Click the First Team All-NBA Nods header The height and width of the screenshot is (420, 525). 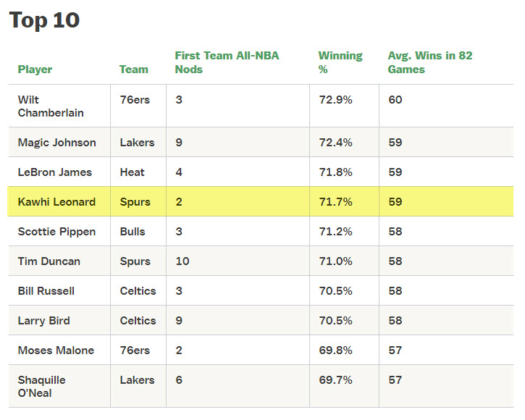click(x=227, y=62)
